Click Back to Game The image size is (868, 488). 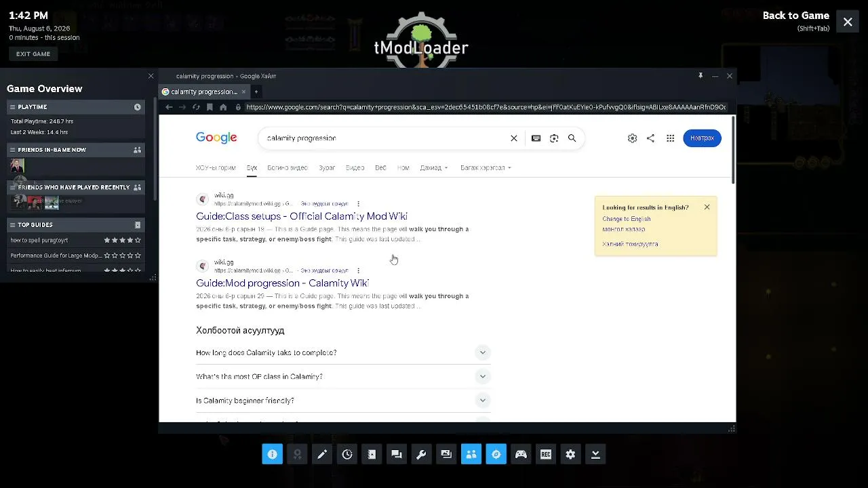(x=795, y=16)
